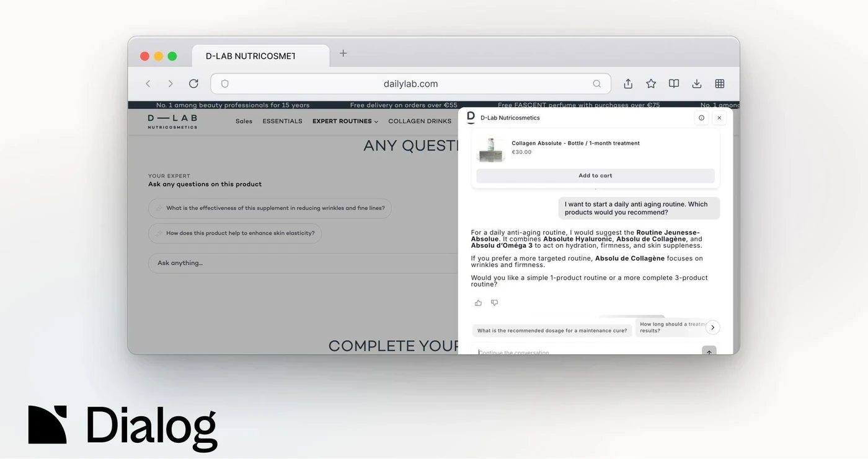Show more suggested questions with the chevron
This screenshot has width=868, height=459.
point(712,327)
